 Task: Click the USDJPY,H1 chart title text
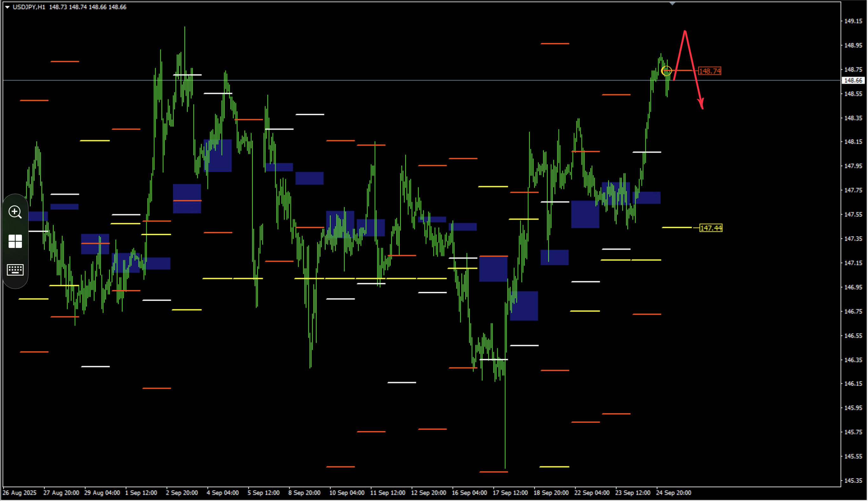[29, 7]
